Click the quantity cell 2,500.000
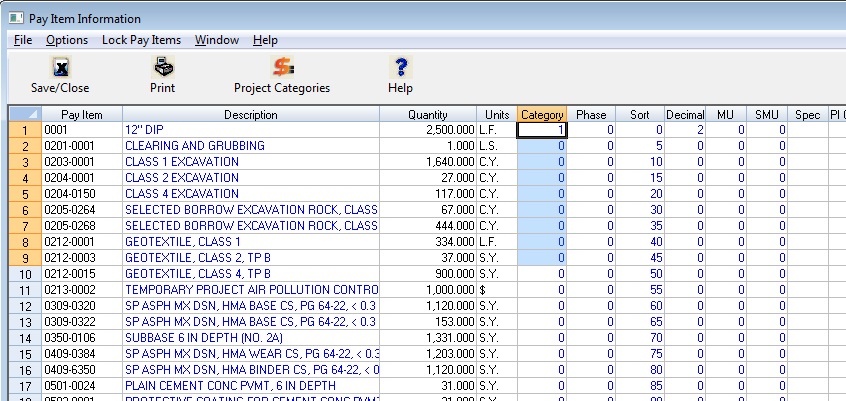Screen dimensions: 846x401 point(428,130)
